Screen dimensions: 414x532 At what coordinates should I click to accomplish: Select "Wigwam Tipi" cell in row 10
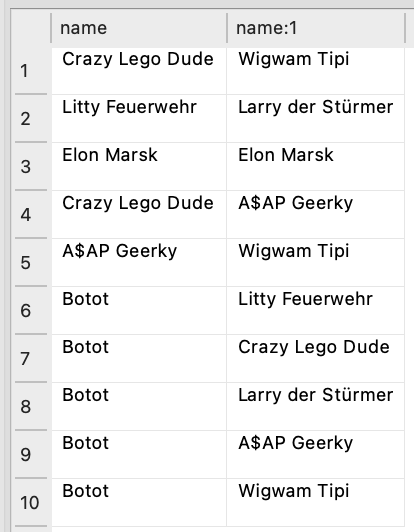pos(316,502)
